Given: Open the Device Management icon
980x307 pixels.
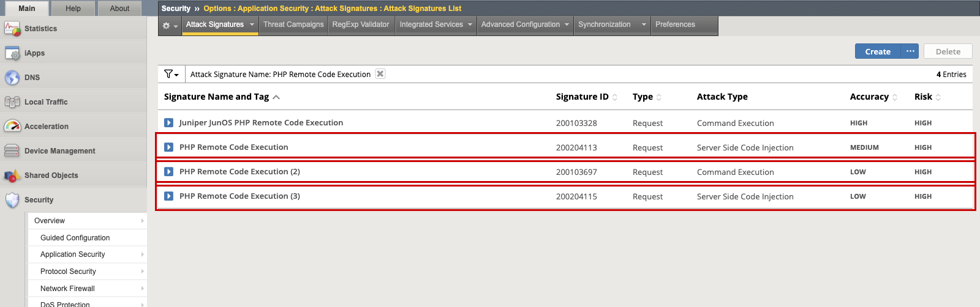Looking at the screenshot, I should coord(12,151).
